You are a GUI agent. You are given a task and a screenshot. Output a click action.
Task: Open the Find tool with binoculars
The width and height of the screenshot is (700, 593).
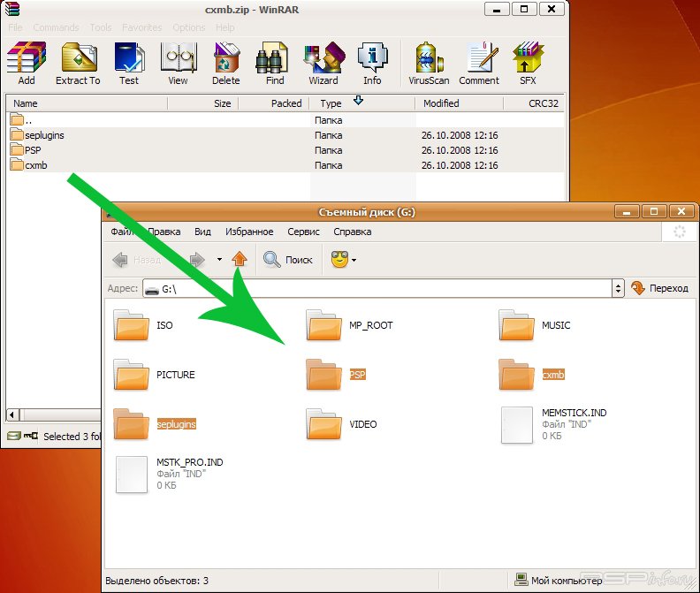(275, 63)
